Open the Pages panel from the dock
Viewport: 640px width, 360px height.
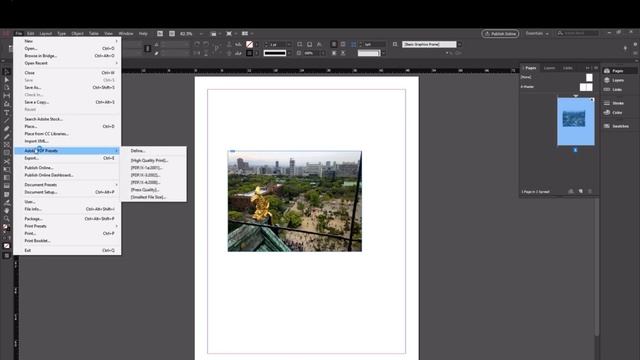[x=618, y=71]
